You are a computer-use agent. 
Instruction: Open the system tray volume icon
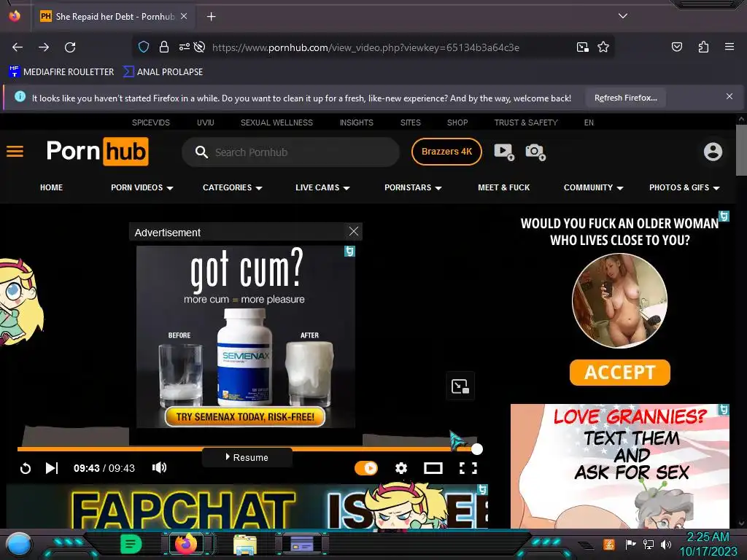tap(666, 544)
